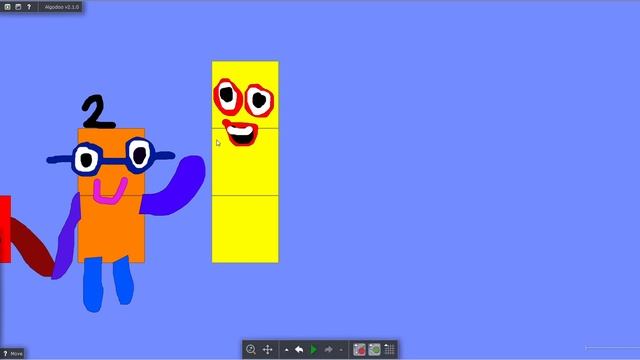Start the simulation with the green Play button

(313, 349)
